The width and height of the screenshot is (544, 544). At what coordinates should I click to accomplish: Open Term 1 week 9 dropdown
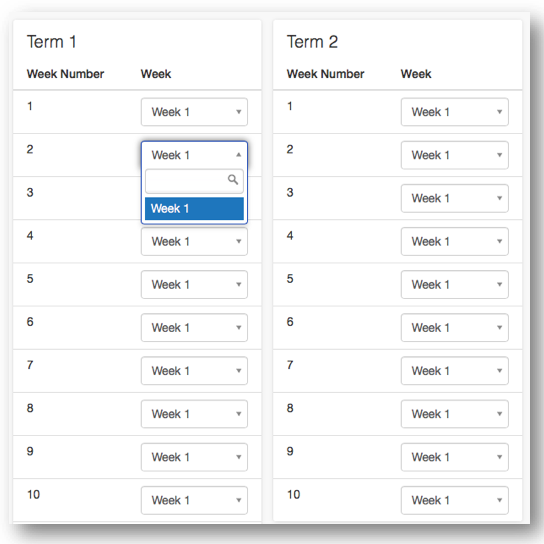(194, 457)
